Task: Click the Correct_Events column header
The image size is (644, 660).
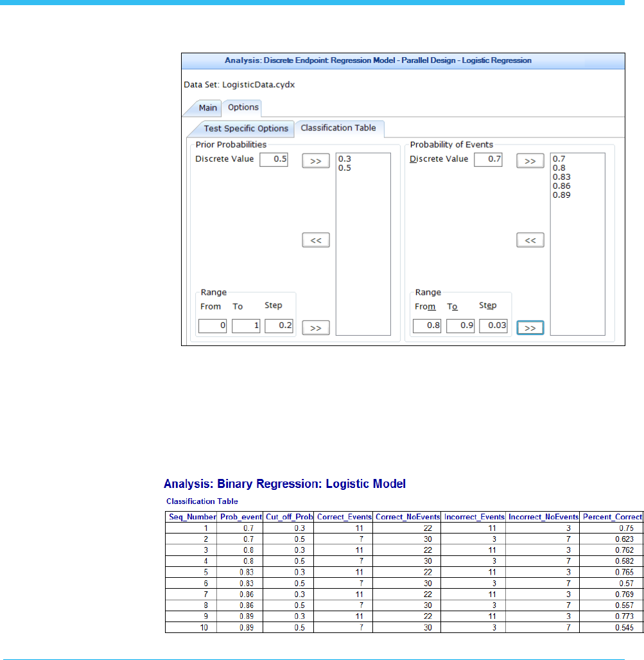Action: 344,517
